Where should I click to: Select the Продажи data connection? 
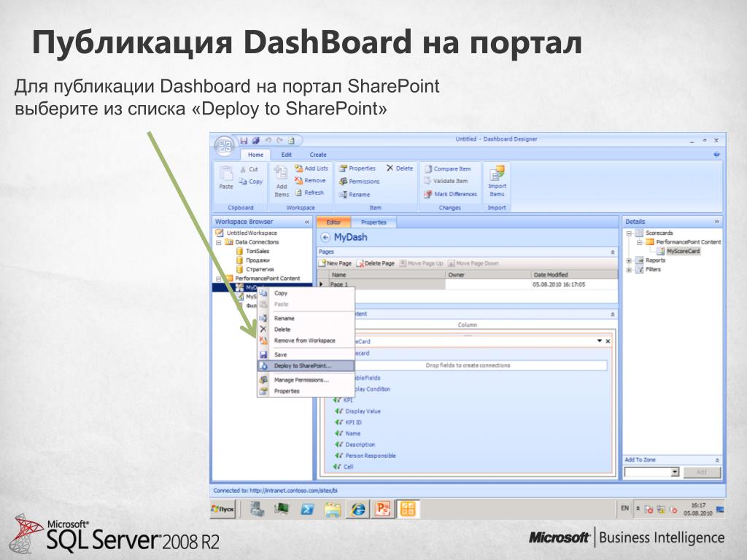point(258,260)
